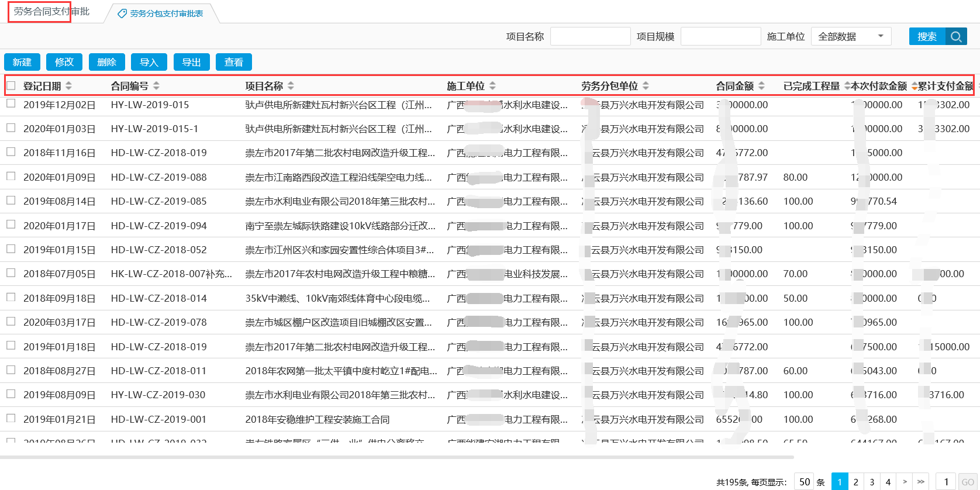Sort by 施工单位 column arrows
This screenshot has width=980, height=490.
click(x=492, y=86)
